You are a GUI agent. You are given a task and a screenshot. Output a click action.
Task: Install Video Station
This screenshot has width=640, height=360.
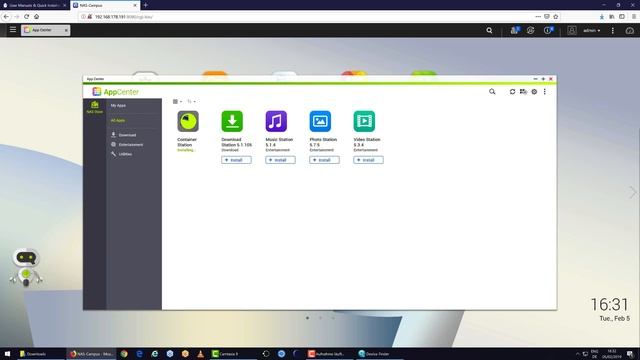point(369,160)
